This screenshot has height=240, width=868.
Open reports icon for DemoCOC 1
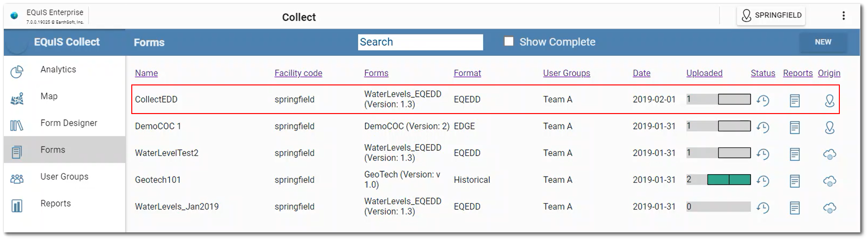click(795, 127)
